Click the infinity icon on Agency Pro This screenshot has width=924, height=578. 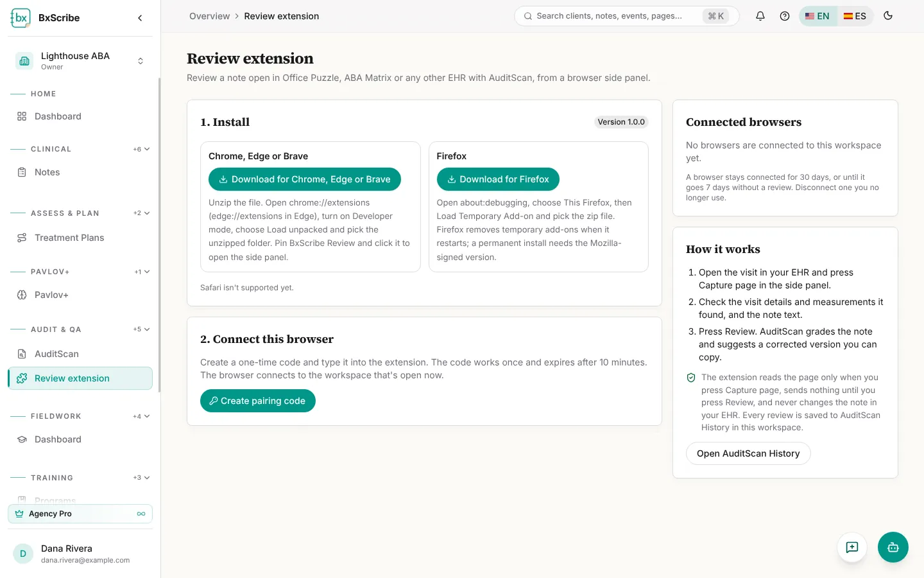141,514
